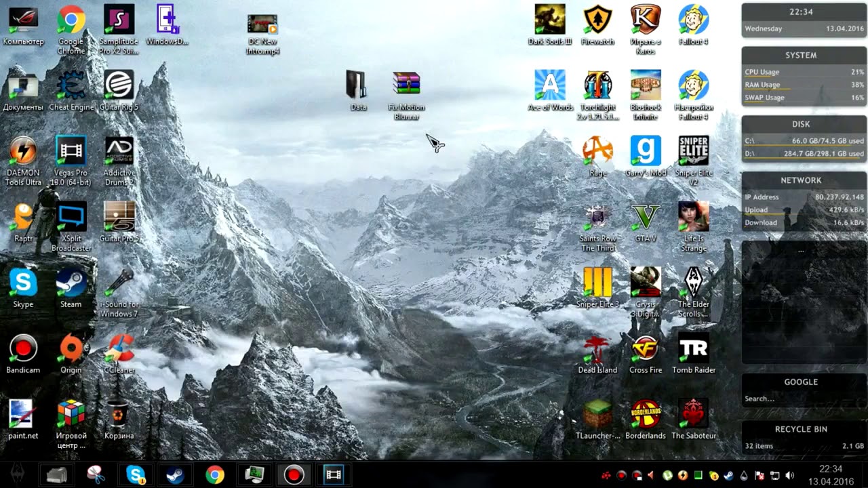The width and height of the screenshot is (868, 488).
Task: Open the Компьютер desktop icon
Action: (x=23, y=26)
